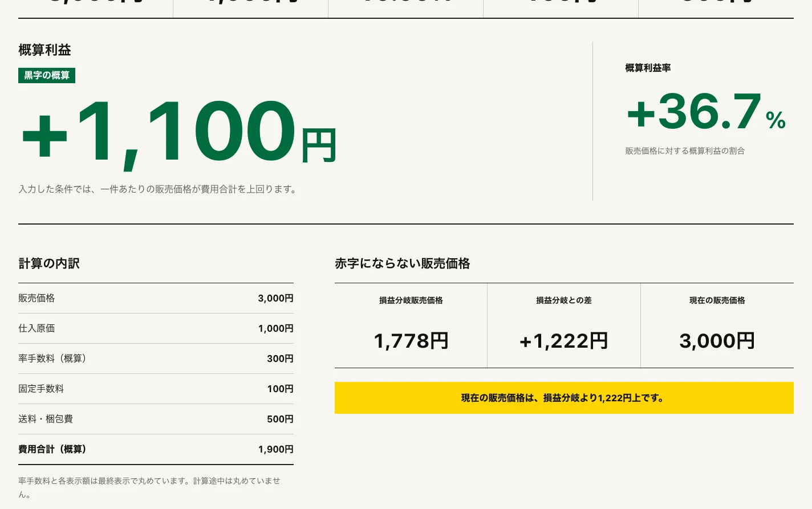The width and height of the screenshot is (812, 509).
Task: Click the +1,222円 difference value
Action: [x=564, y=341]
